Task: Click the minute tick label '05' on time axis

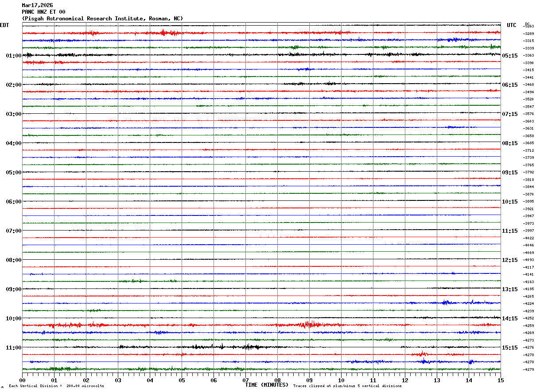Action: pos(182,380)
